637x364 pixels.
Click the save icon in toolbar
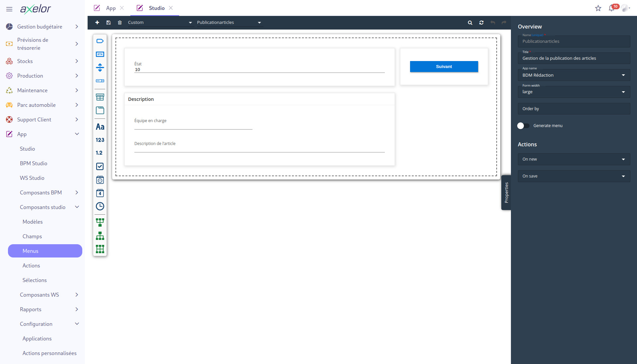pos(108,23)
